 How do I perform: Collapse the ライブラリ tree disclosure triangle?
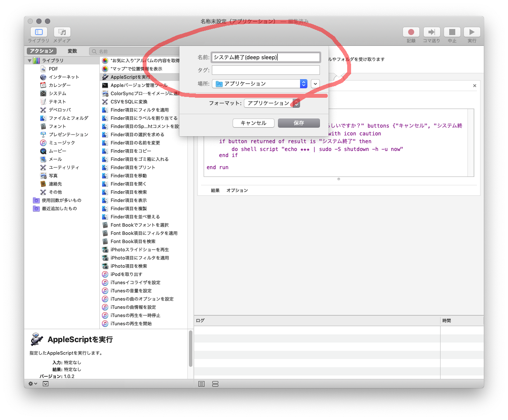click(29, 61)
